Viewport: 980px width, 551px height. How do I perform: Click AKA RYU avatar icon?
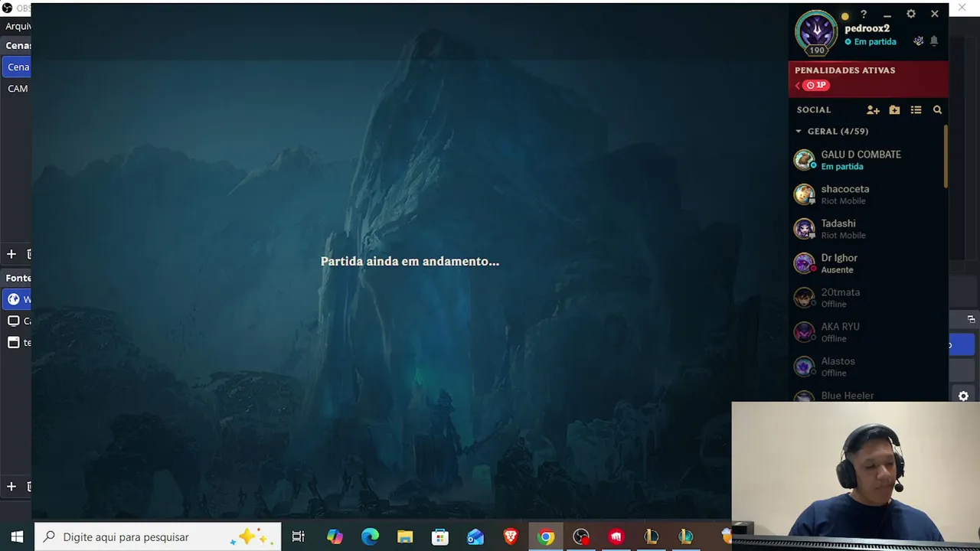click(x=804, y=332)
